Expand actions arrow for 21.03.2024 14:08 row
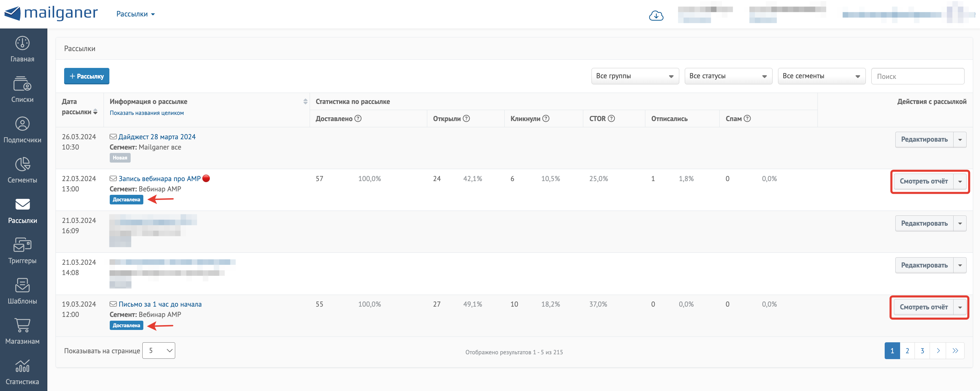The height and width of the screenshot is (391, 980). pos(960,265)
